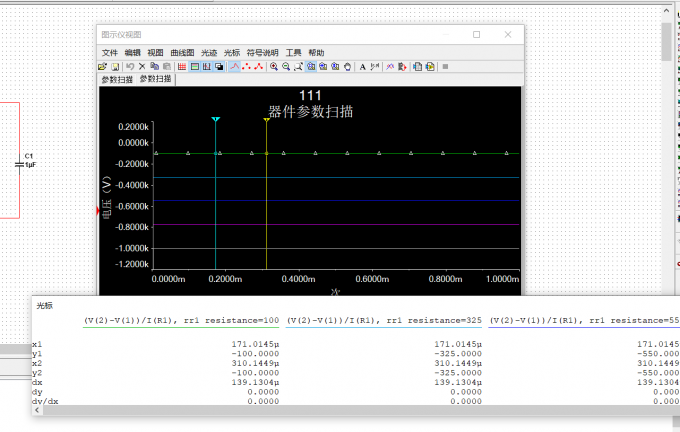The width and height of the screenshot is (680, 432).
Task: Open the 编辑 menu
Action: pos(133,52)
